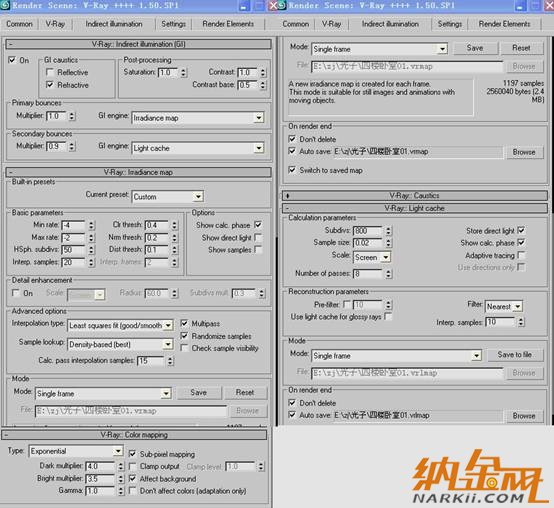Click the Save to file button
The width and height of the screenshot is (554, 508).
[515, 355]
